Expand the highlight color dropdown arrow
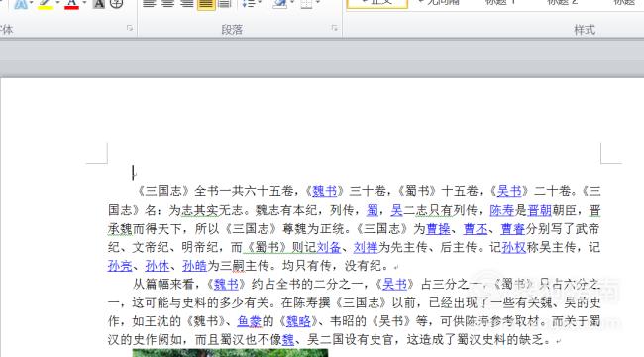The width and height of the screenshot is (644, 357). (x=57, y=3)
